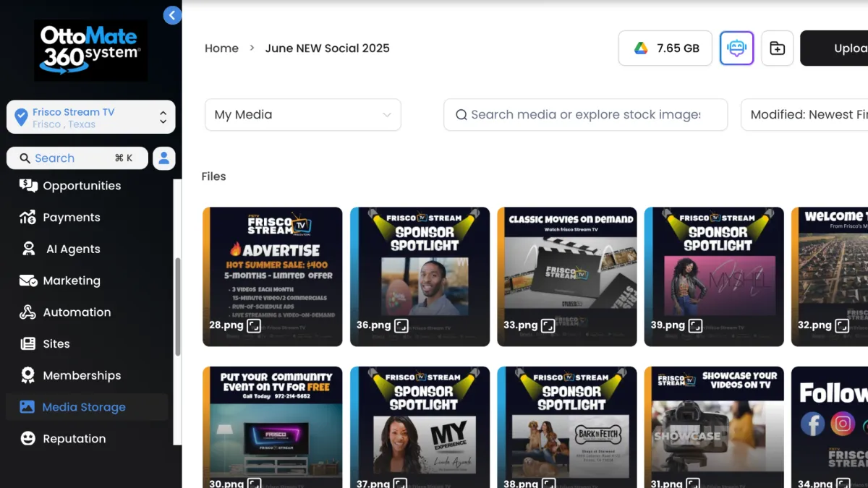Click expand icon next to 39.png

(x=695, y=325)
